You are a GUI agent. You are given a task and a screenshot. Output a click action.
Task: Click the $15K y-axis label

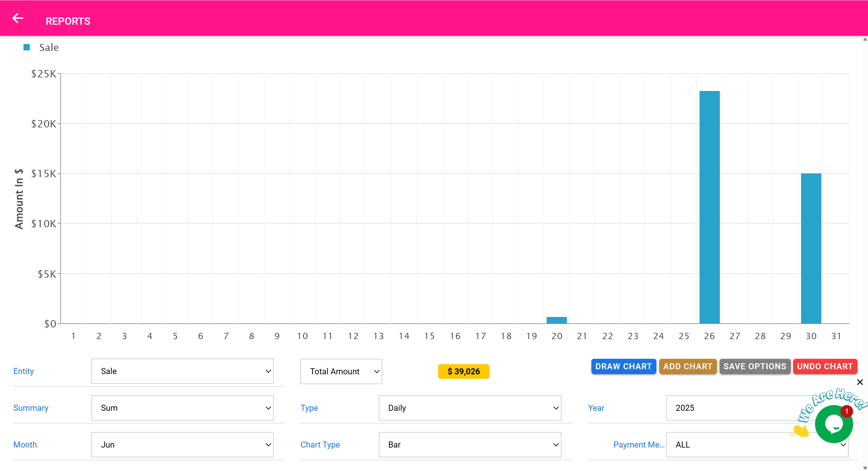[44, 174]
